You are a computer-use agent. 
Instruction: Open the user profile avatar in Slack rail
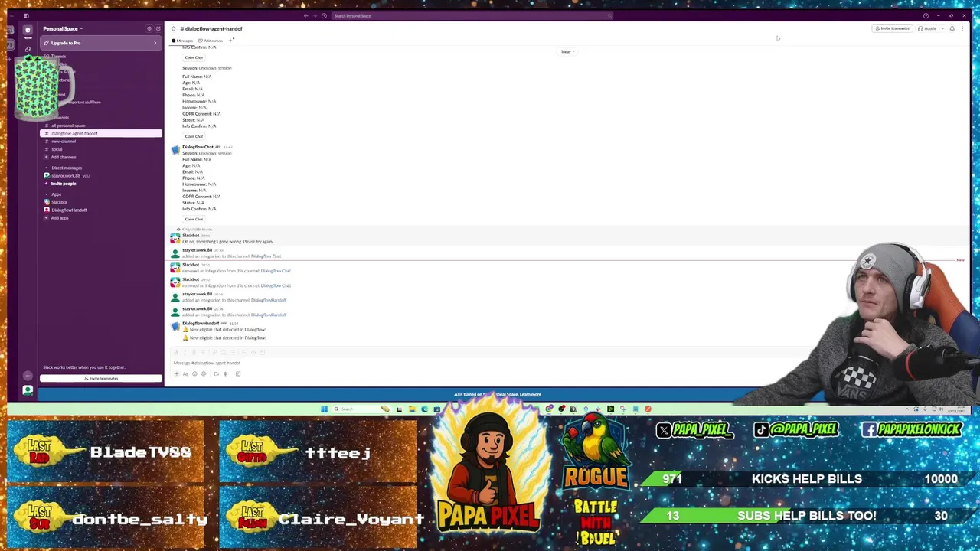tap(28, 390)
